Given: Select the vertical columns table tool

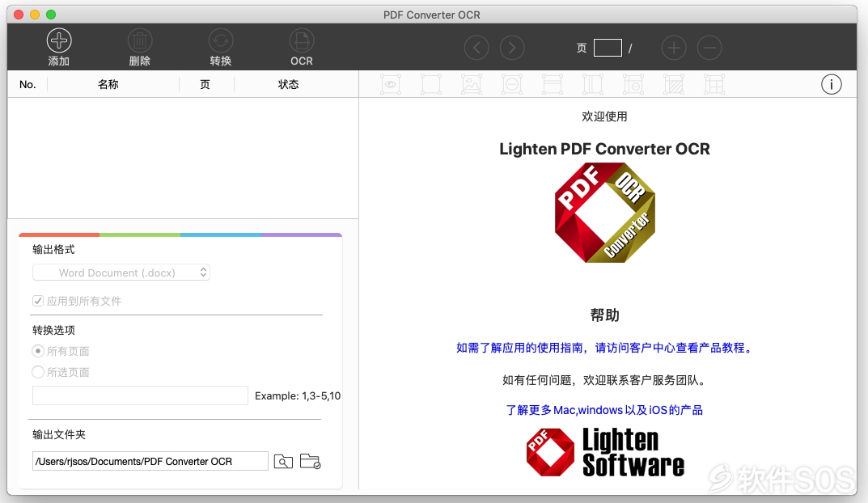Looking at the screenshot, I should pyautogui.click(x=593, y=85).
